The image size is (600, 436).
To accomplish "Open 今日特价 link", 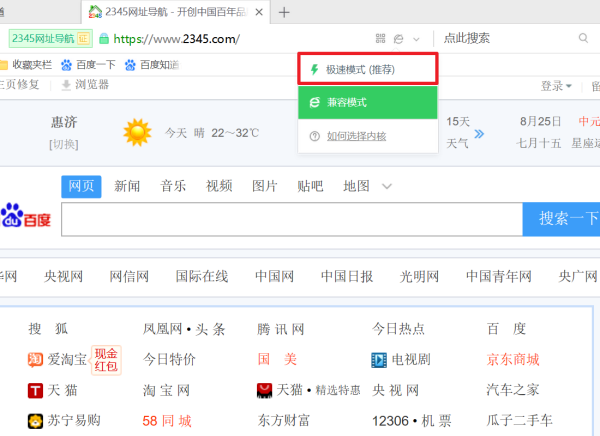I will [169, 359].
